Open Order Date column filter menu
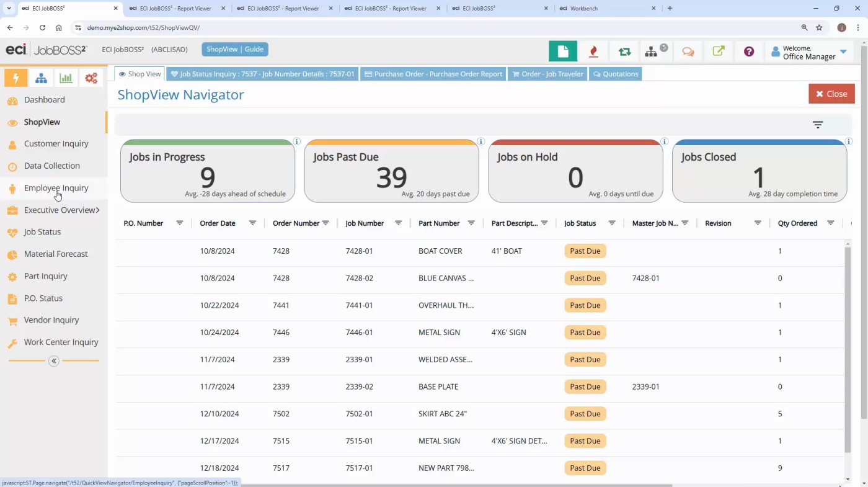 coord(252,223)
